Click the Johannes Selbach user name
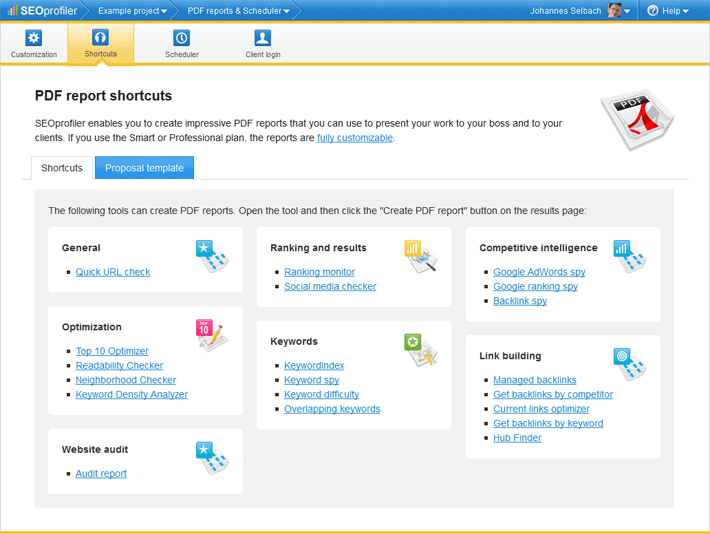This screenshot has width=710, height=534. (566, 11)
